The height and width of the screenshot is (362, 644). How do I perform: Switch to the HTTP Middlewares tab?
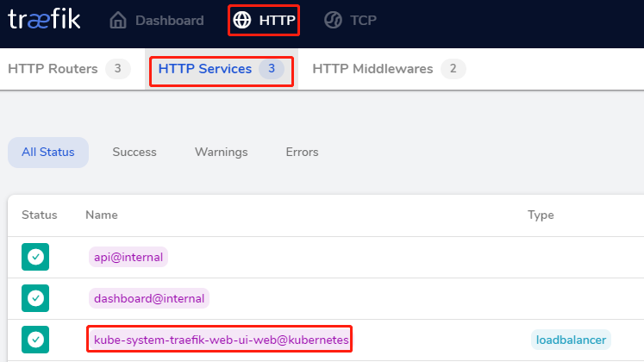[389, 69]
